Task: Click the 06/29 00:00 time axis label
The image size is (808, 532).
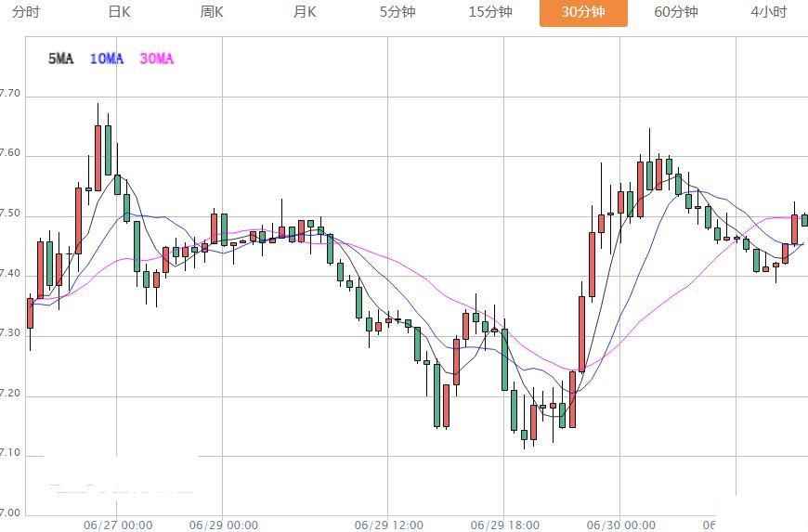Action: [x=224, y=525]
